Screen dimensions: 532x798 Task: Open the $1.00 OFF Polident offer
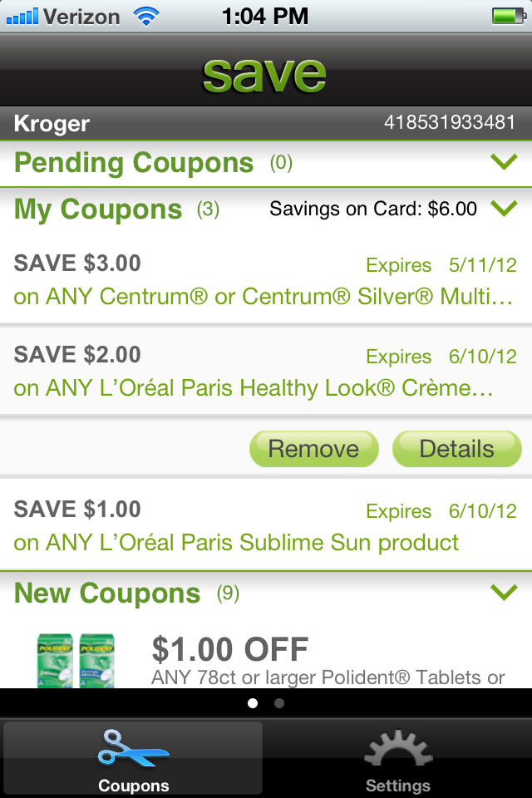pyautogui.click(x=328, y=660)
